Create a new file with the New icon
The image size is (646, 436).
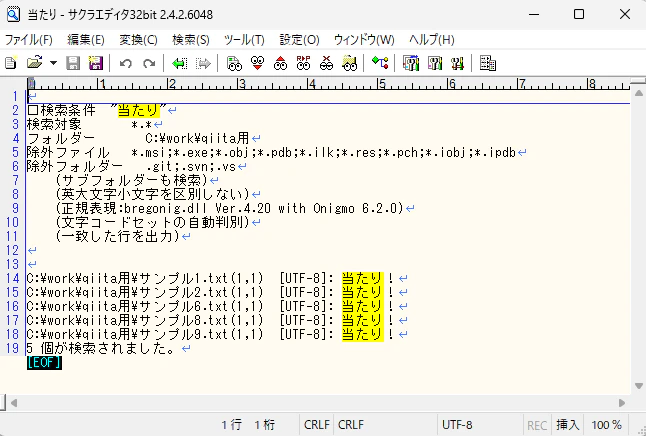click(11, 63)
